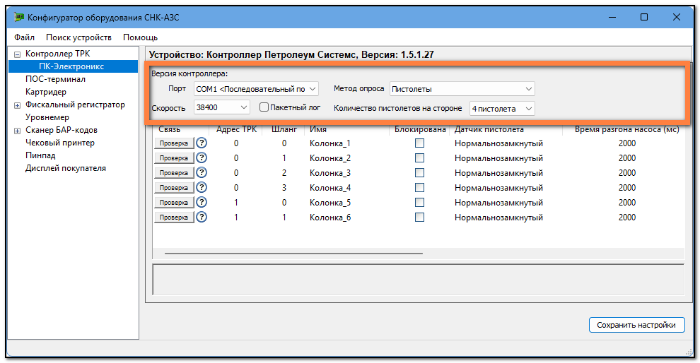Select Фискальный регистратор tree label
Viewport: 700px width, 363px height.
point(75,104)
